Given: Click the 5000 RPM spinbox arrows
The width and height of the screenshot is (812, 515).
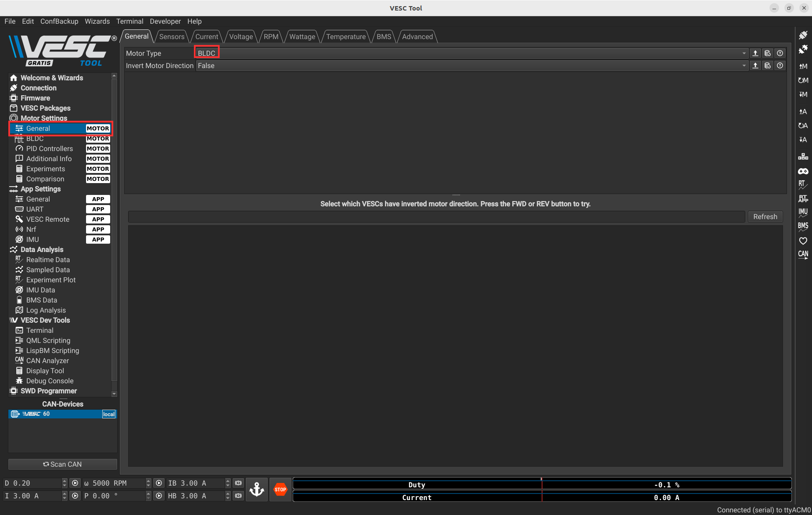Looking at the screenshot, I should 148,483.
